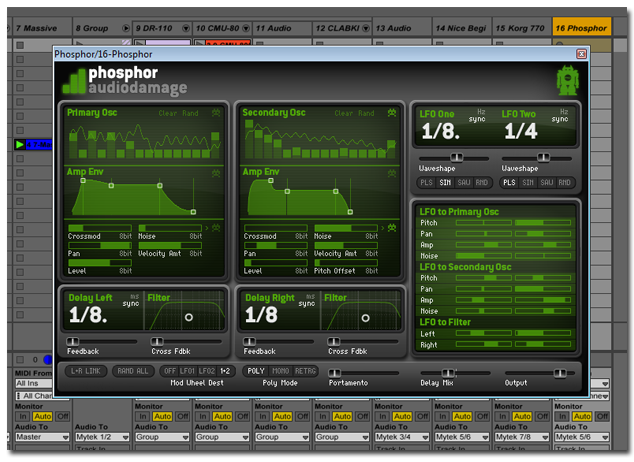Set LFO One waveshape to PLS

tap(426, 183)
